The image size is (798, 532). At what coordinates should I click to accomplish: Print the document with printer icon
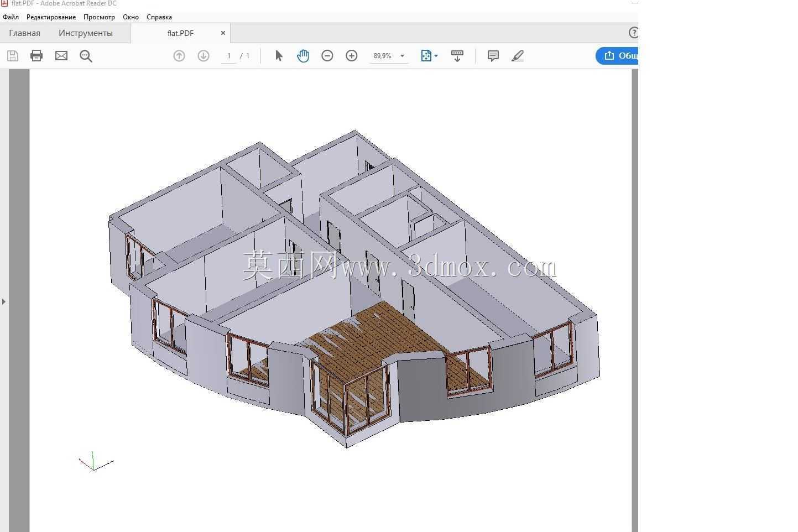[36, 56]
